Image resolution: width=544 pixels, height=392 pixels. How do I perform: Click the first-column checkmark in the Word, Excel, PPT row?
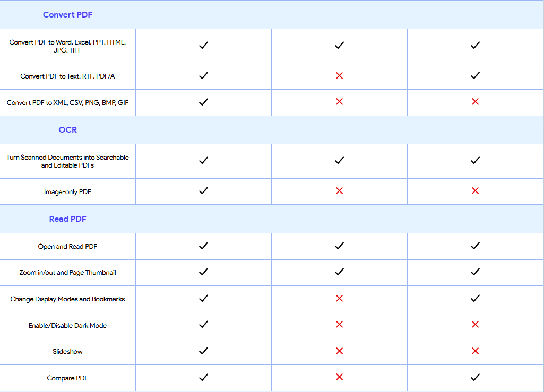click(x=204, y=45)
